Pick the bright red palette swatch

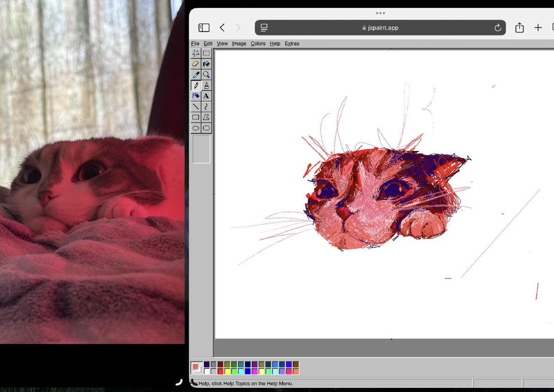(221, 371)
